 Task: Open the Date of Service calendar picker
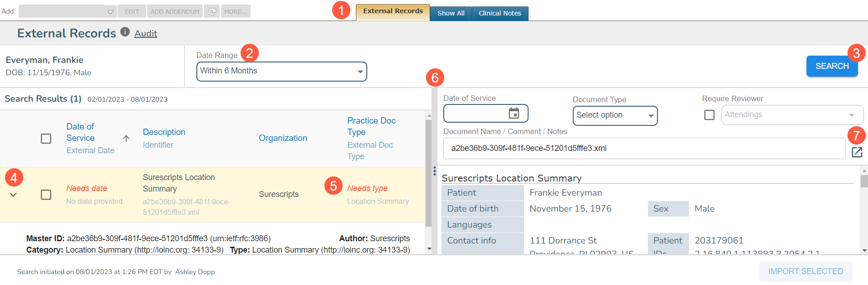tap(514, 113)
